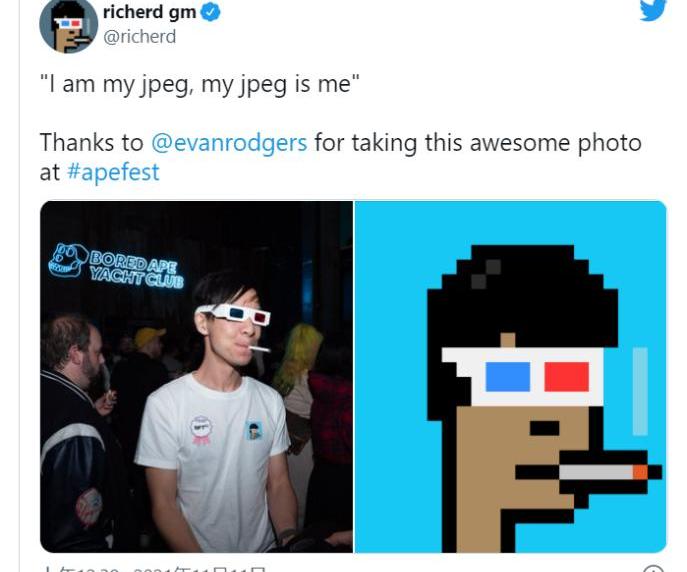Open the #apefest hashtag
Image resolution: width=687 pixels, height=572 pixels.
tap(113, 172)
